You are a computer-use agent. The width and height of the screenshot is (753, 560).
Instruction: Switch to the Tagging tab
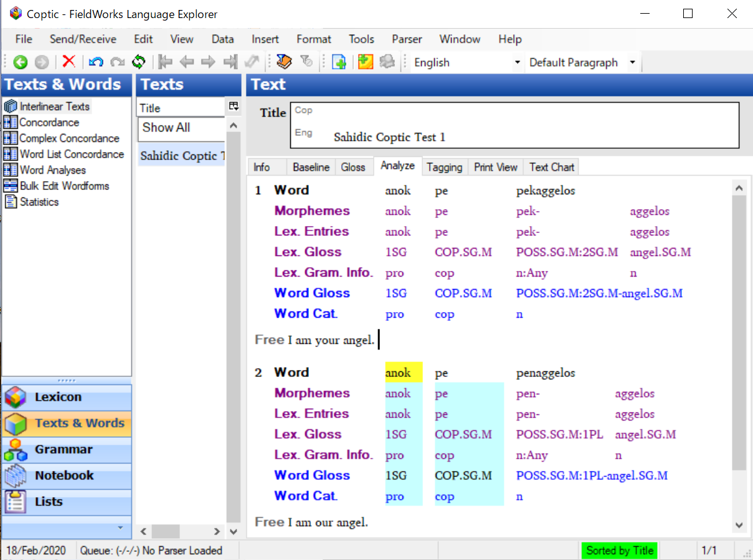pyautogui.click(x=445, y=167)
